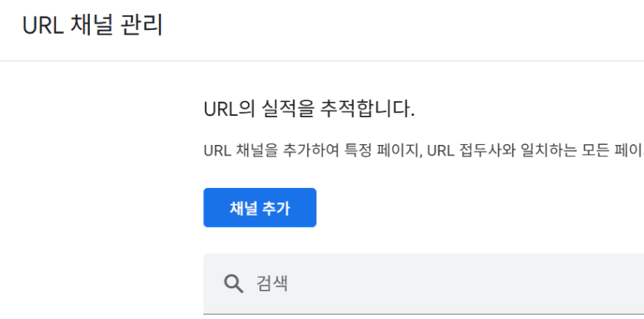Click the divider line below the header
Image resolution: width=644 pixels, height=319 pixels.
pos(322,61)
